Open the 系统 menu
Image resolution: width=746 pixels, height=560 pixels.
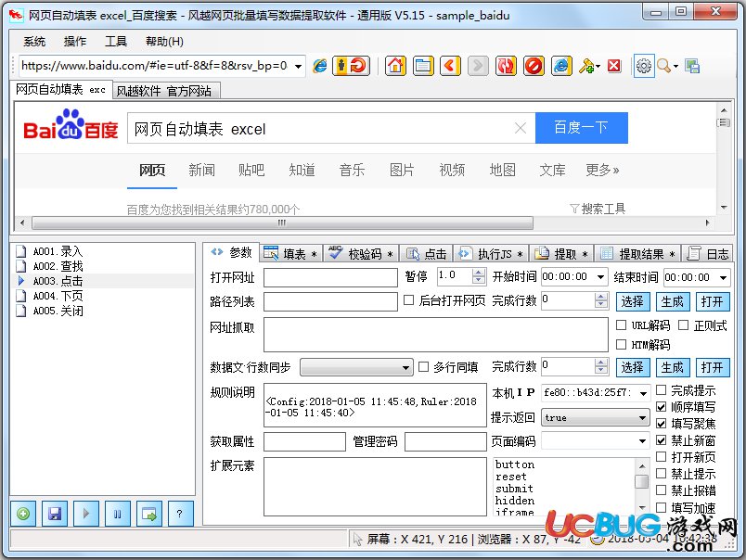34,42
